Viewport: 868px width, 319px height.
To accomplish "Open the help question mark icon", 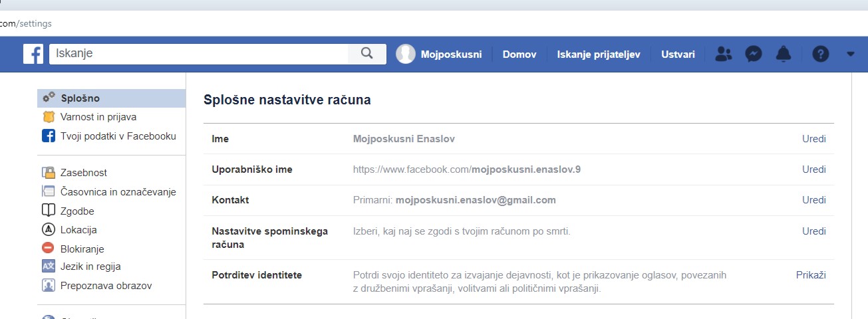I will coord(821,54).
